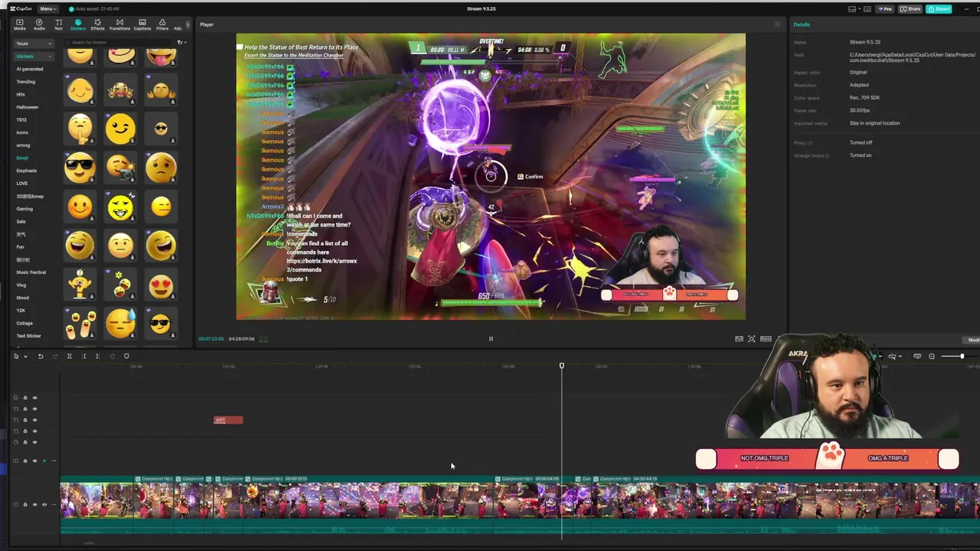980x551 pixels.
Task: Hide the topmost sticker track
Action: (34, 398)
